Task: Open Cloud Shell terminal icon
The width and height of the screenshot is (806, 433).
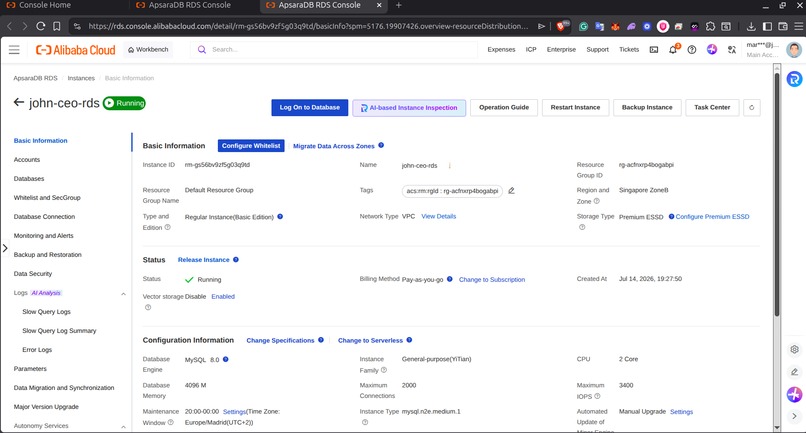Action: point(654,49)
